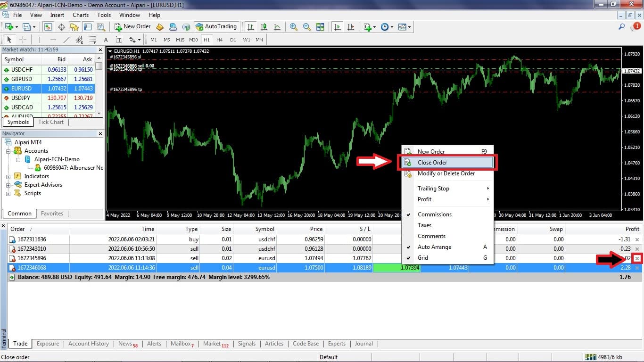Switch timeframe to H4
This screenshot has height=362, width=644.
pos(220,40)
